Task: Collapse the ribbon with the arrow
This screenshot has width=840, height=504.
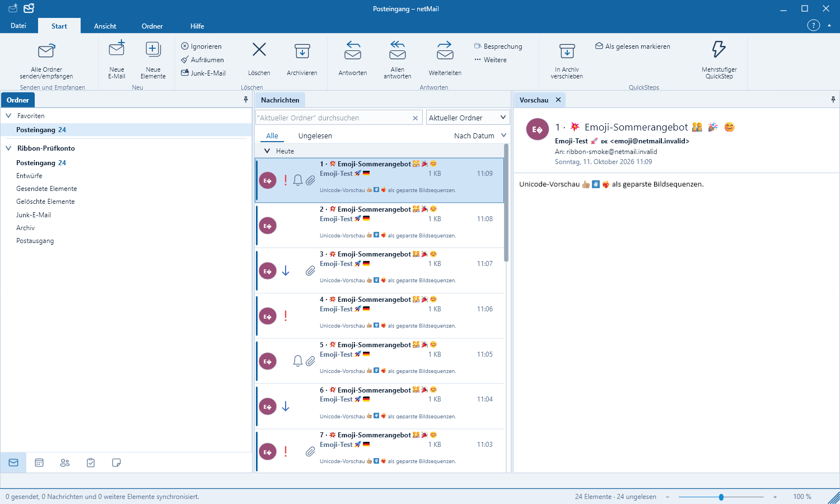Action: 829,26
